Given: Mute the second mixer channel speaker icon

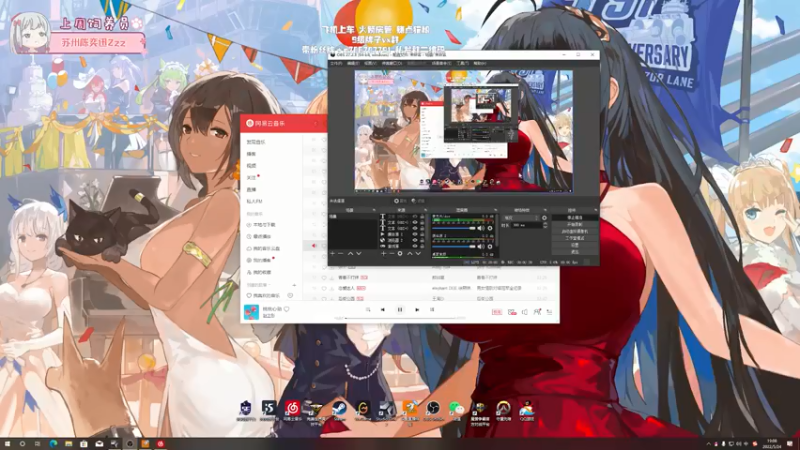Looking at the screenshot, I should [x=481, y=246].
